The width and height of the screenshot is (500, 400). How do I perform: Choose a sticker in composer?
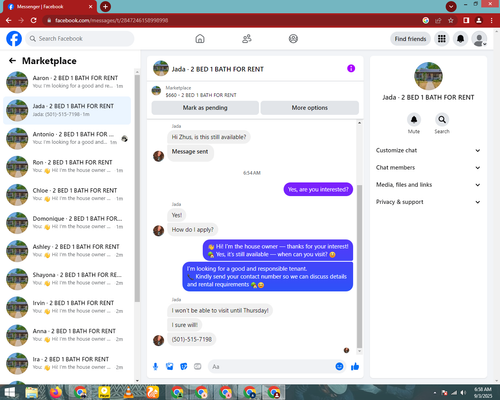pos(184,367)
